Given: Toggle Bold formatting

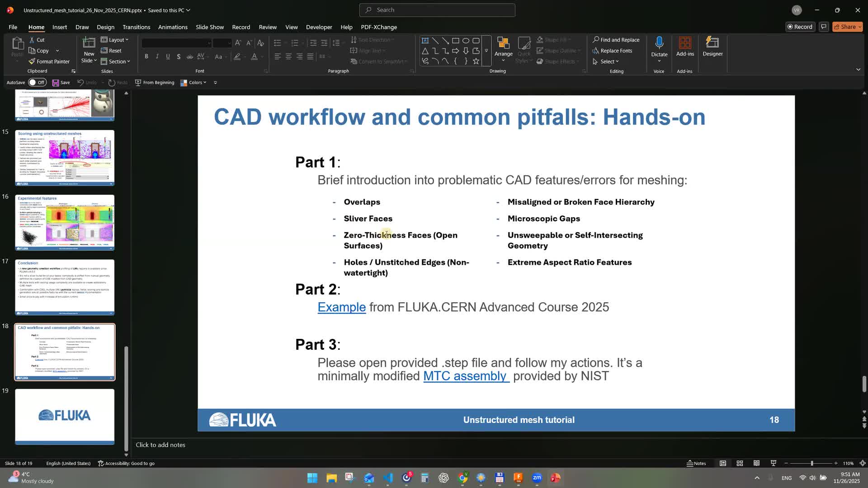Looking at the screenshot, I should coord(146,56).
